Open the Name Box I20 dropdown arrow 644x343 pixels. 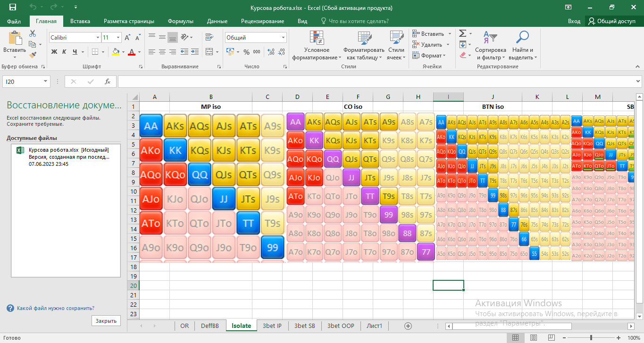(x=46, y=82)
